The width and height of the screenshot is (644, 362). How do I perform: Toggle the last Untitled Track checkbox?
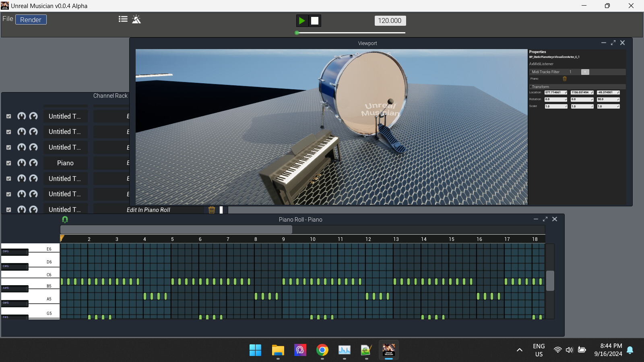coord(8,210)
